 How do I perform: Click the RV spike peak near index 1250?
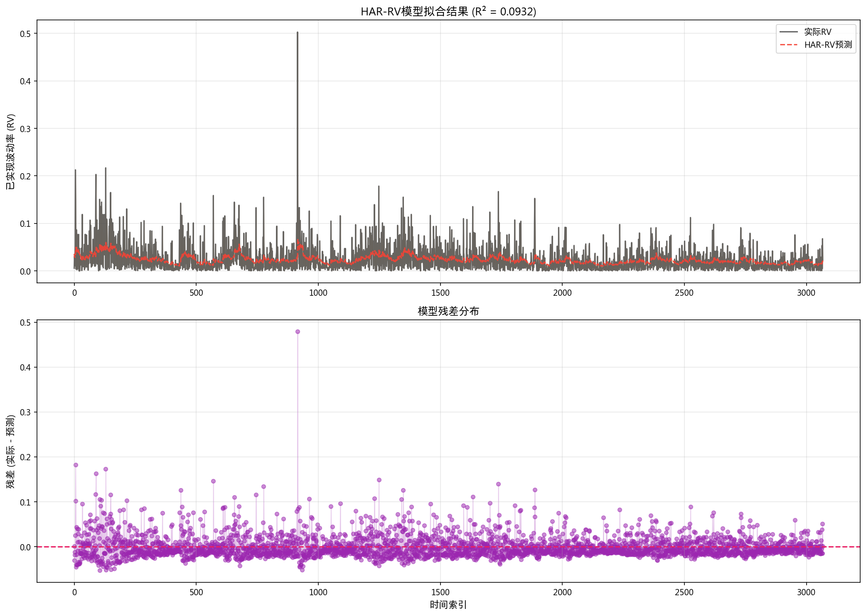point(379,187)
